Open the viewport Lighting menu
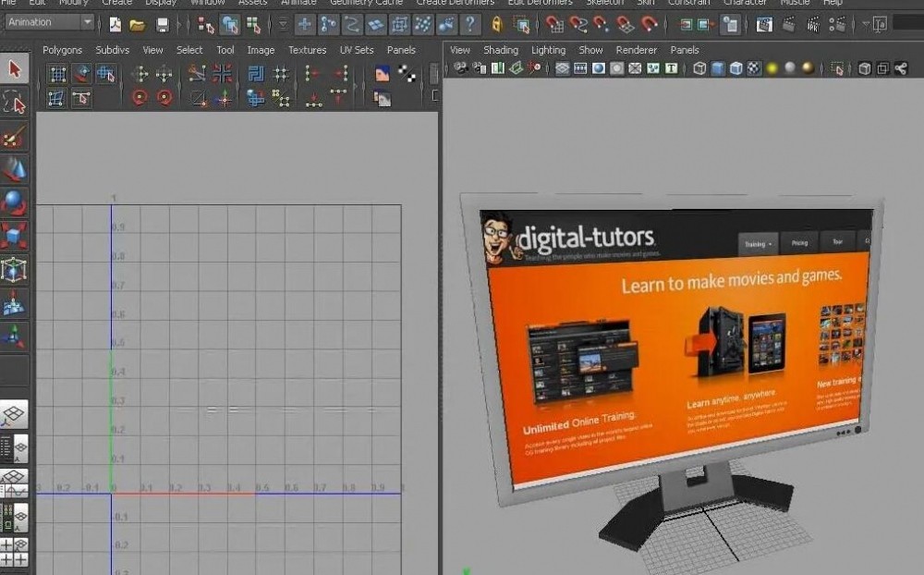The width and height of the screenshot is (924, 575). 548,50
